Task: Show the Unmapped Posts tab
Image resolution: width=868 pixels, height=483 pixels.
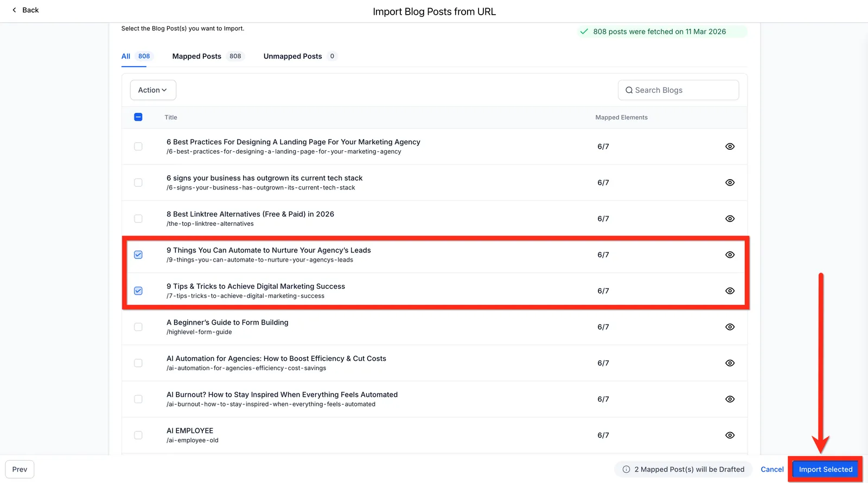Action: coord(301,56)
